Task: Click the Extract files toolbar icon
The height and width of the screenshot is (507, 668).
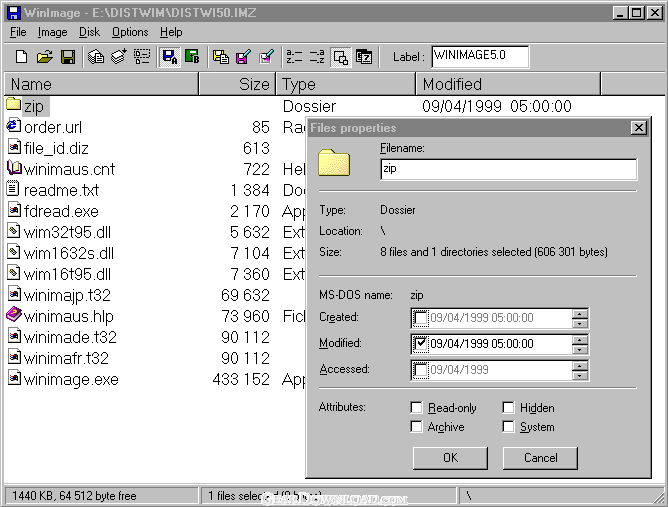Action: click(x=96, y=57)
